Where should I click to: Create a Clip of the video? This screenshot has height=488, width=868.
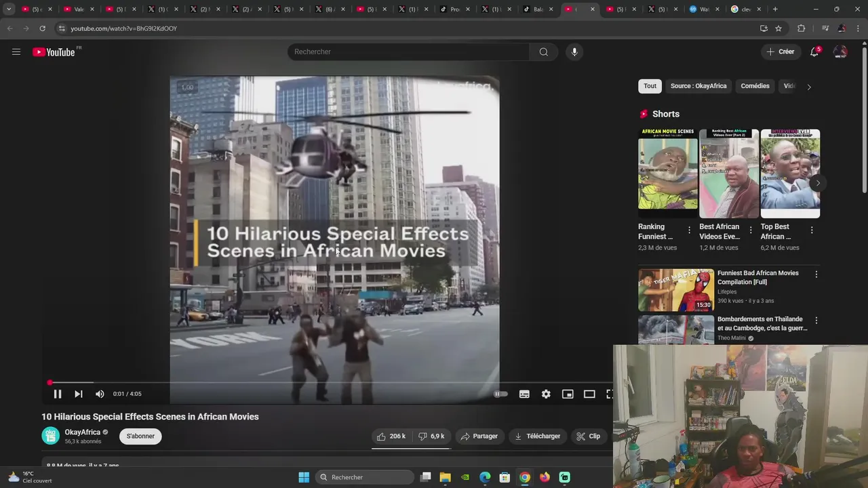pos(588,436)
